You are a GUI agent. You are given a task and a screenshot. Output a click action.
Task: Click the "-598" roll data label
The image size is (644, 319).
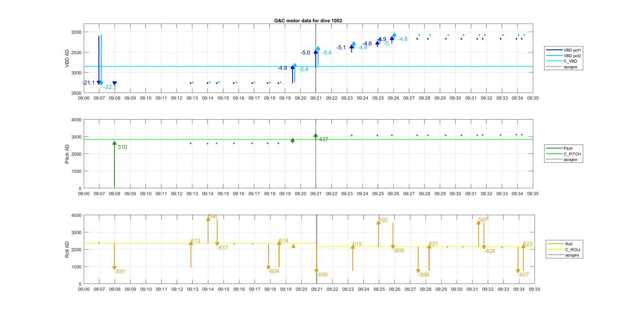point(424,275)
